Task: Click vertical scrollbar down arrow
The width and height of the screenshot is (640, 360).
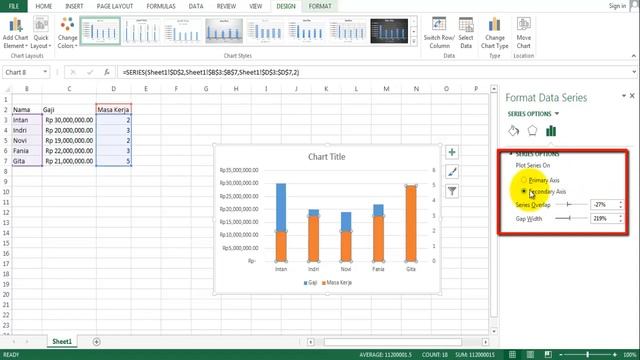Action: coord(493,331)
